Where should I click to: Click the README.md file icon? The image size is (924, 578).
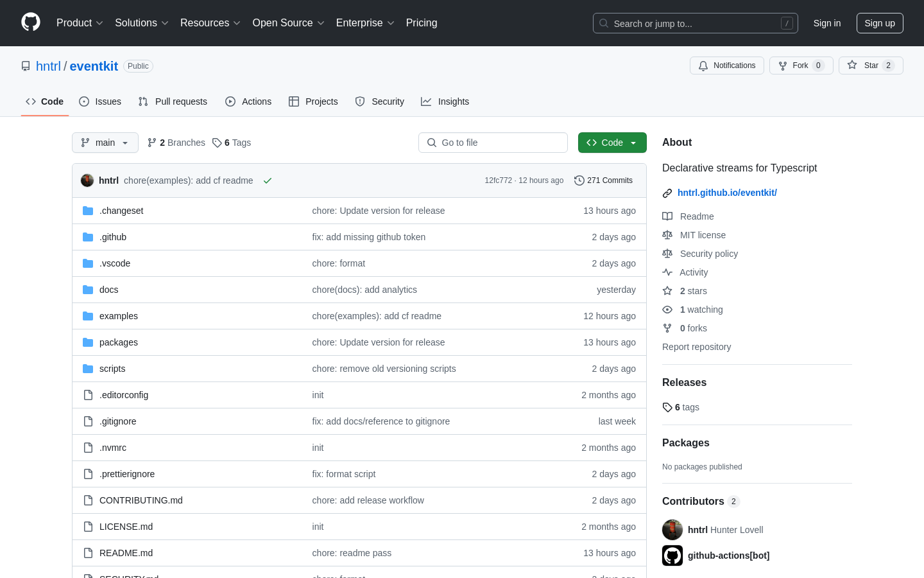click(x=88, y=553)
